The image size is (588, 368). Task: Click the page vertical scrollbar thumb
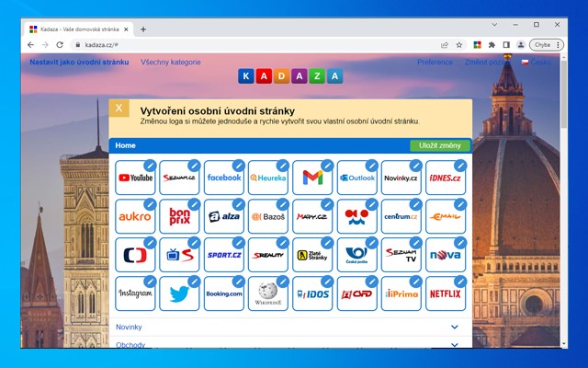[x=563, y=94]
